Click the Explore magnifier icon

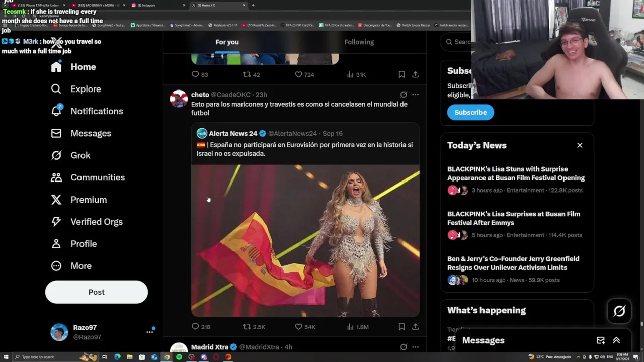(x=56, y=89)
